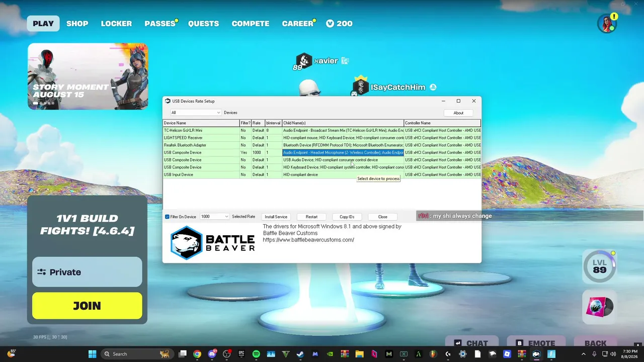Open the Selected Rate dropdown showing 1000
Screen dimensions: 644x362
pyautogui.click(x=214, y=217)
